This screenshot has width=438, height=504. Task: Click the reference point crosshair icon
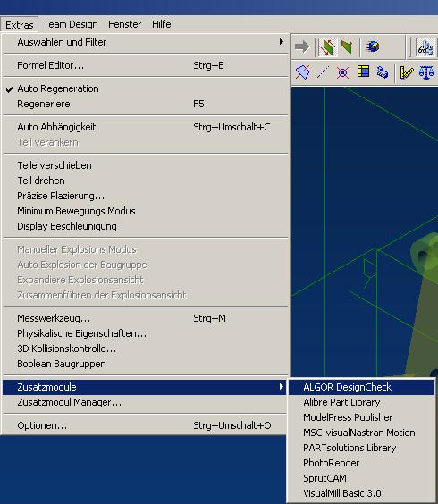(343, 72)
